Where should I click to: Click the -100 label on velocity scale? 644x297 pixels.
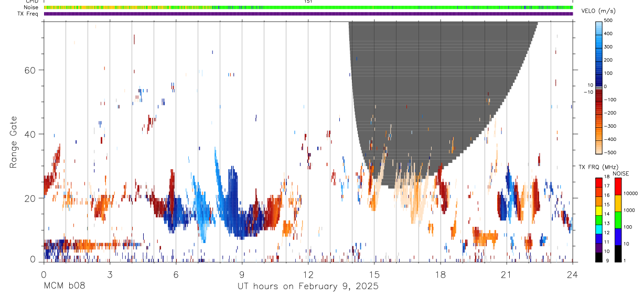(611, 100)
